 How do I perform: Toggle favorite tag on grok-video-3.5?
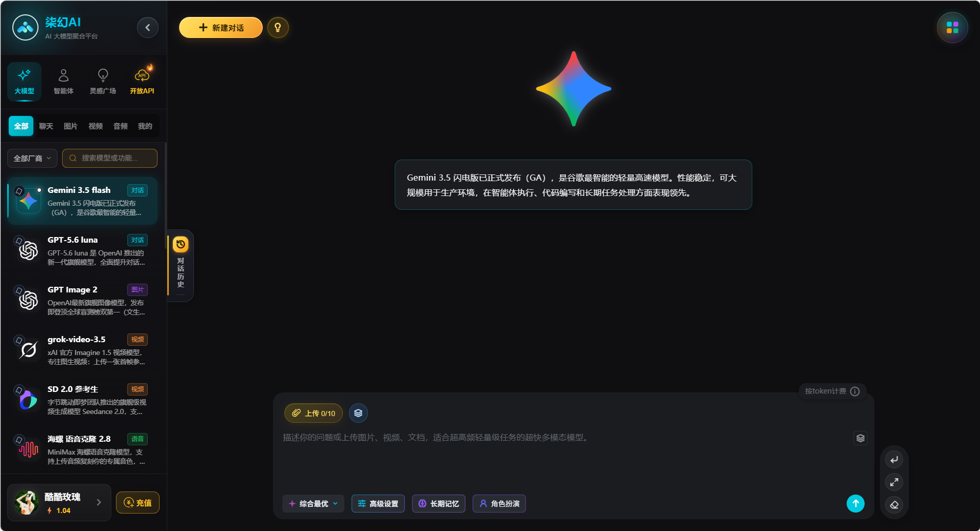[x=19, y=340]
